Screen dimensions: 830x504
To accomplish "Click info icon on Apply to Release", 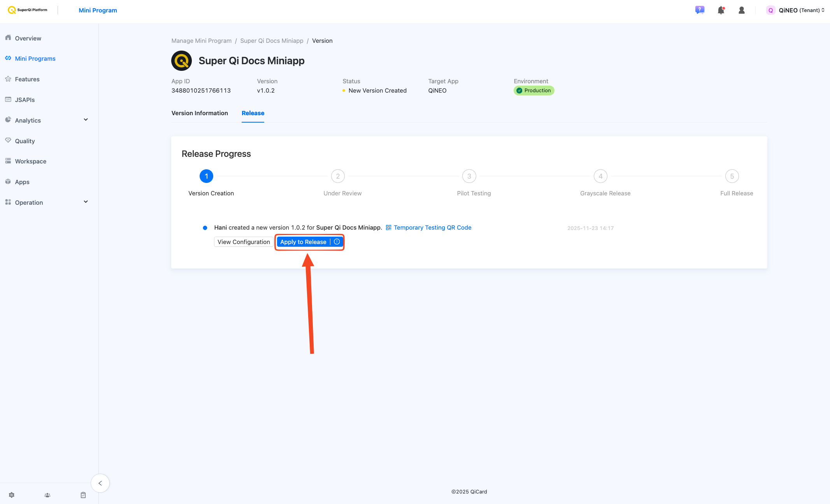I will pos(337,242).
